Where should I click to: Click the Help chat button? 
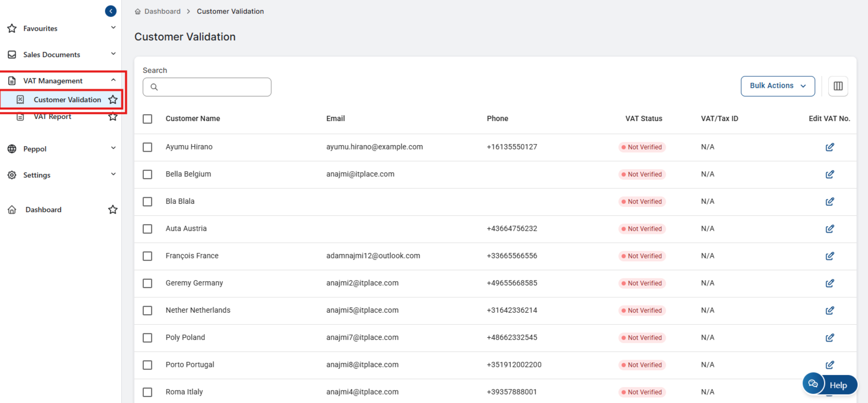click(x=830, y=385)
